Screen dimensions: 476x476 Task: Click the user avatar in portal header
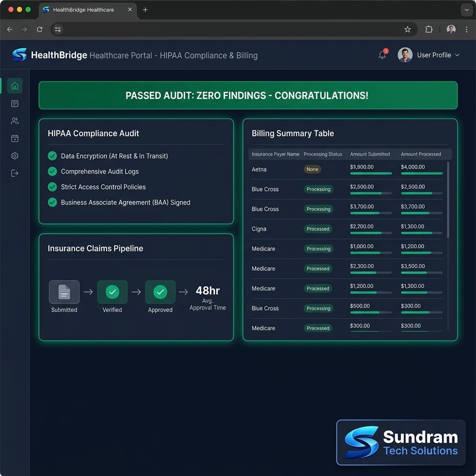pos(405,55)
